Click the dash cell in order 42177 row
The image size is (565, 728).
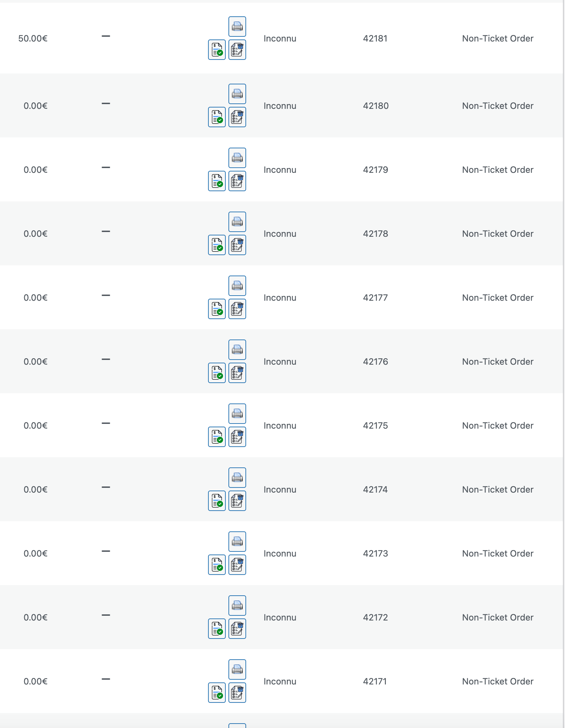[106, 295]
